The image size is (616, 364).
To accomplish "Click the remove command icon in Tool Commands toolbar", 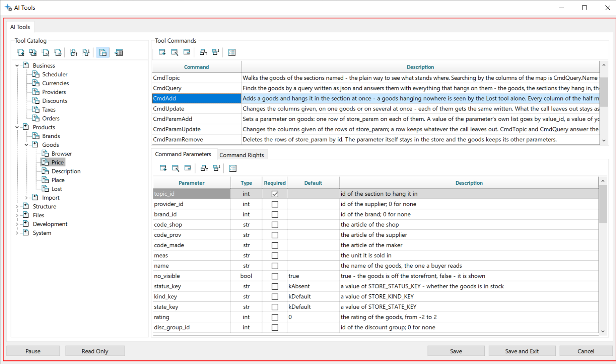I will 187,52.
